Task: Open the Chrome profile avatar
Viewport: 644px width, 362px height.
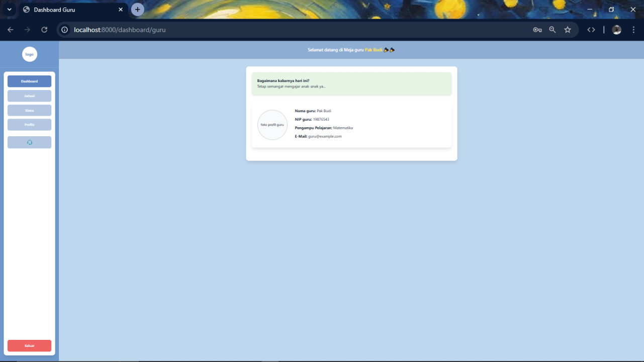Action: 616,30
